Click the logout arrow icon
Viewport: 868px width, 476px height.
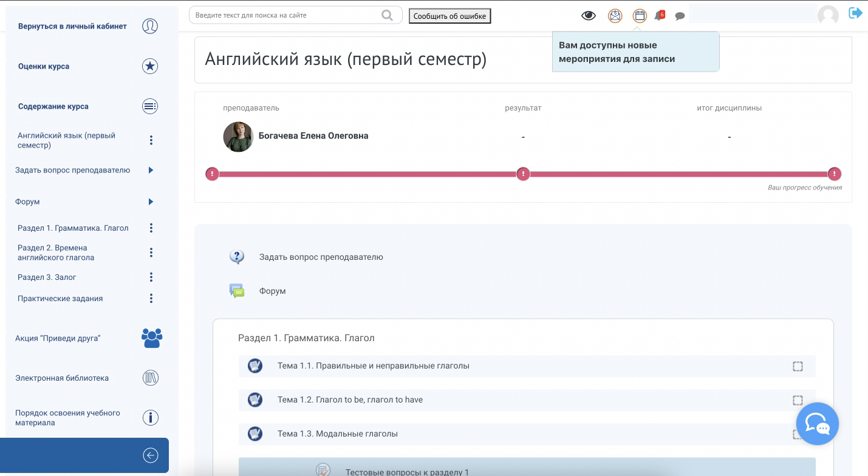tap(856, 13)
